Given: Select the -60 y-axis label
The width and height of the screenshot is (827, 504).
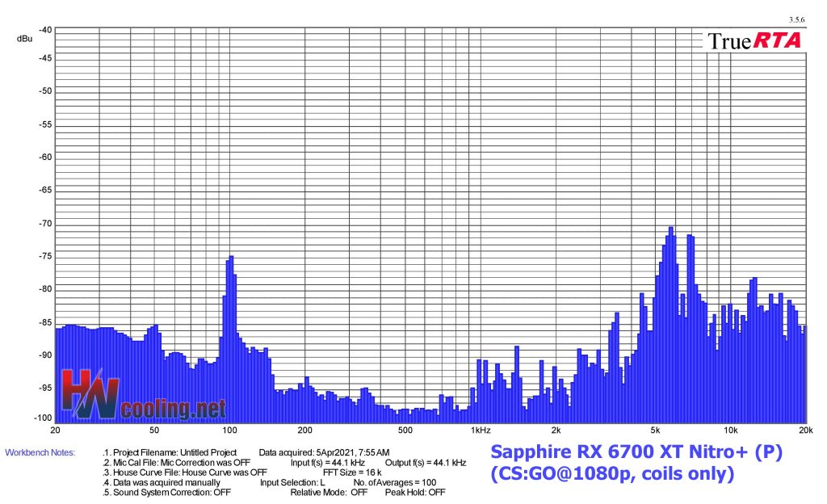Looking at the screenshot, I should [x=45, y=157].
